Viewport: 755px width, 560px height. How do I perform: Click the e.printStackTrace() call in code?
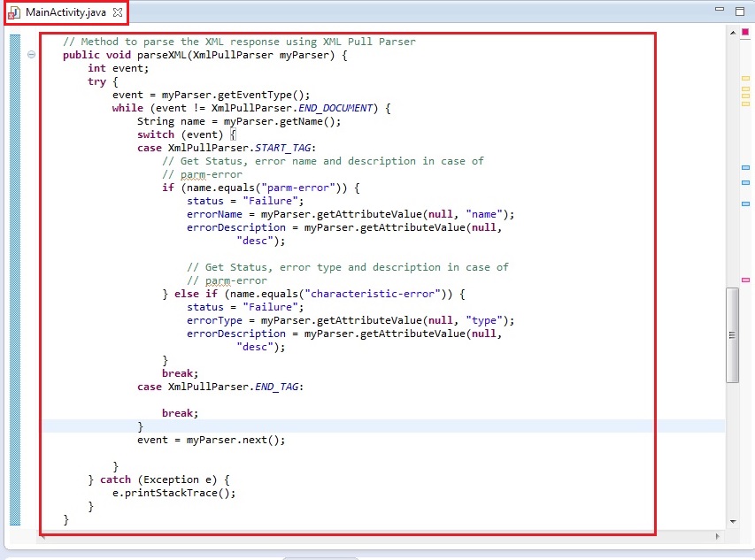(x=173, y=493)
